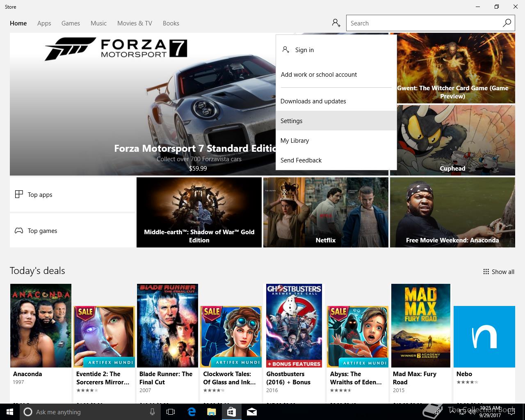Open File Explorer from the taskbar
Image resolution: width=525 pixels, height=420 pixels.
[211, 412]
